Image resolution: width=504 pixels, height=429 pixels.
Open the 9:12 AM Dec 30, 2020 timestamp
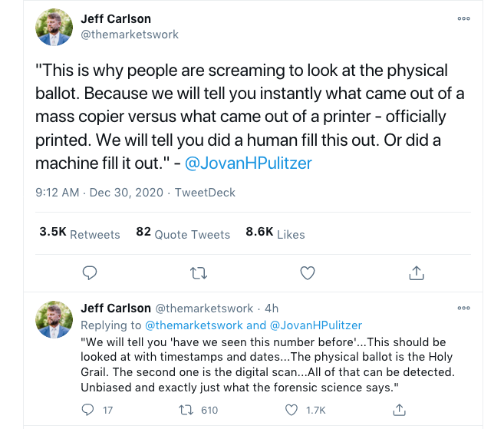99,192
